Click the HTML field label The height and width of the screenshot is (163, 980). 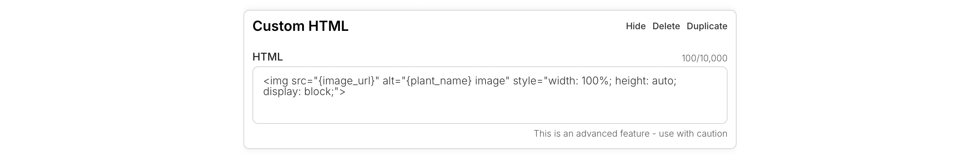[x=268, y=57]
